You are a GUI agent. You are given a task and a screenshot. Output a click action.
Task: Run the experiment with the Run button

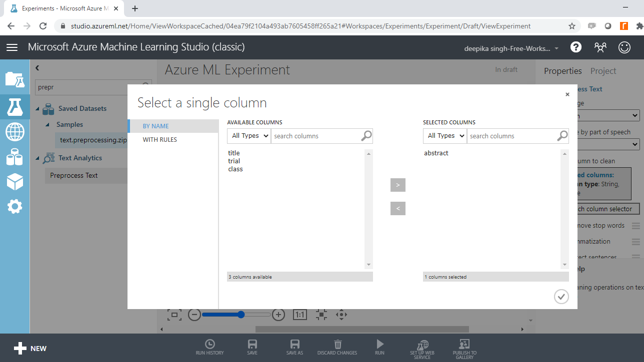click(380, 347)
